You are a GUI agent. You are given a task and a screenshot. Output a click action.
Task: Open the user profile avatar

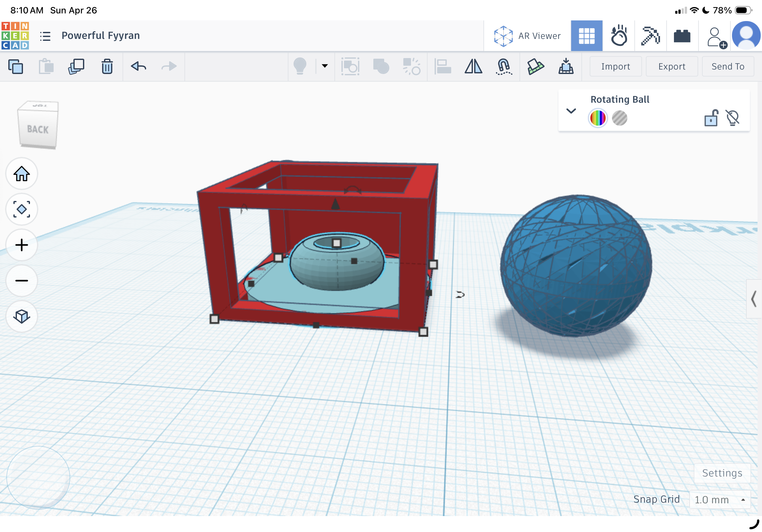coord(746,35)
